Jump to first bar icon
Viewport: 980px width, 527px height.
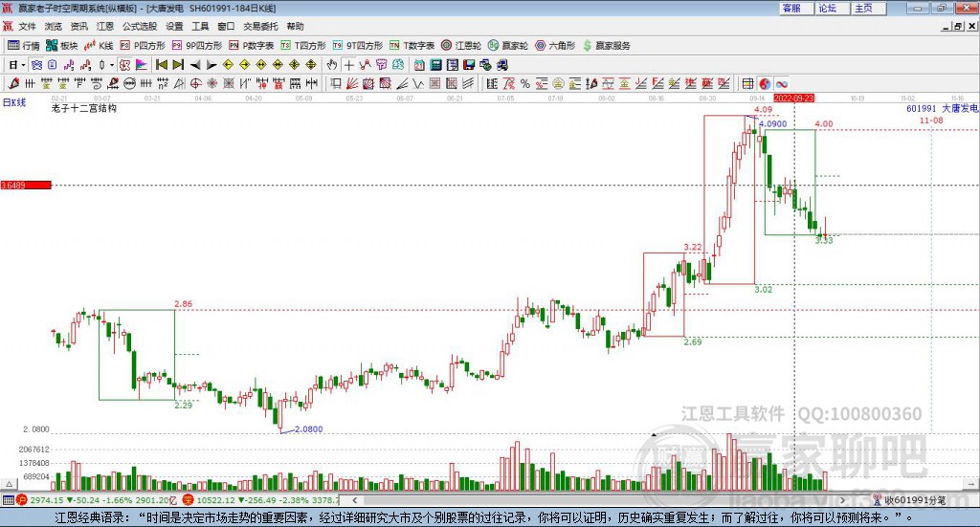coord(161,65)
